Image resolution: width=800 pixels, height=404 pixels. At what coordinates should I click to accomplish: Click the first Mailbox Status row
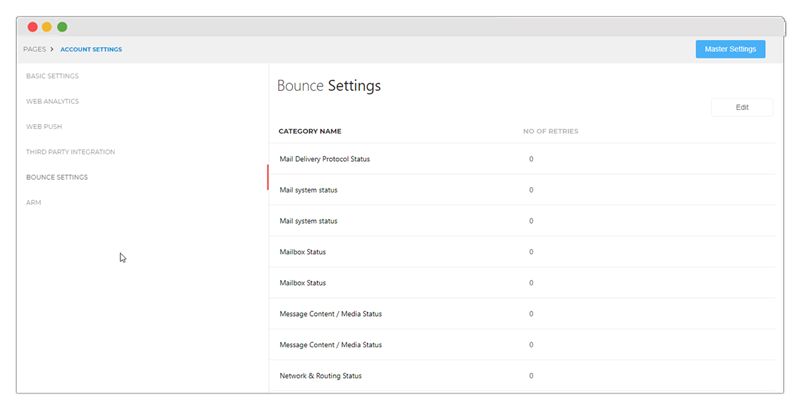[x=303, y=252]
